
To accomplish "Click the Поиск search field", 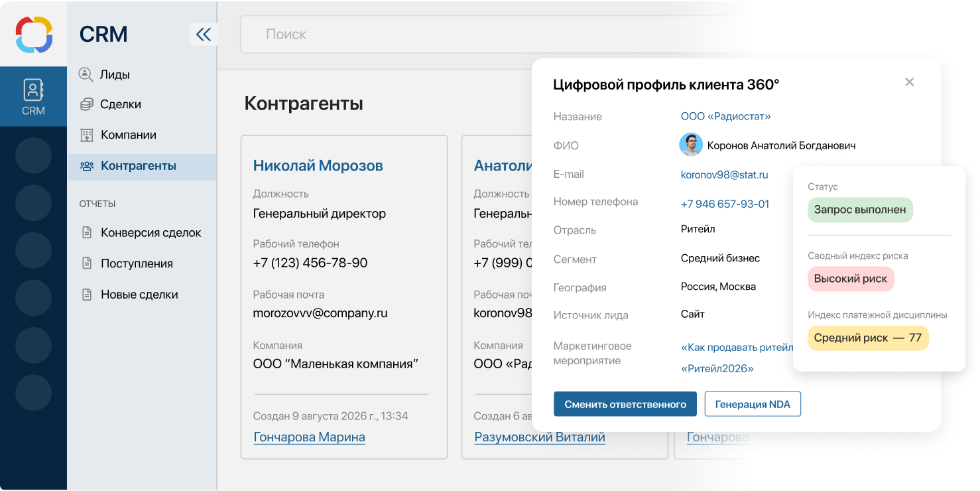I will pyautogui.click(x=494, y=35).
